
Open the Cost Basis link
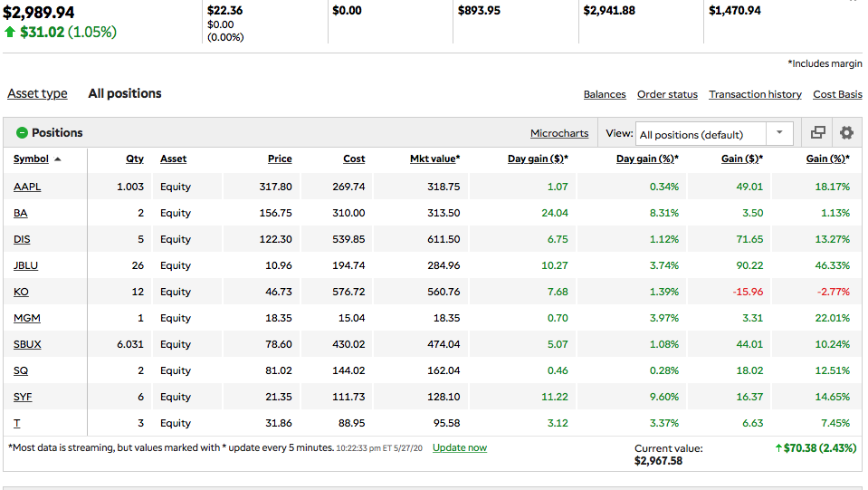(837, 94)
